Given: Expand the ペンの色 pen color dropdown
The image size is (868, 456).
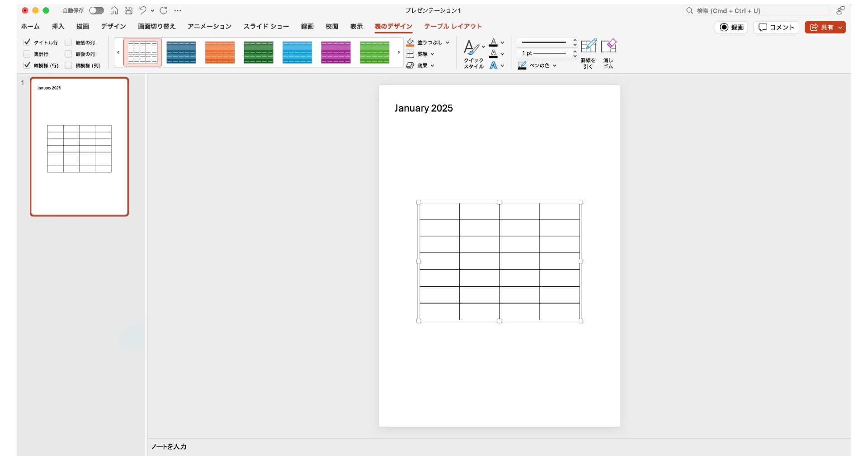Looking at the screenshot, I should point(554,66).
